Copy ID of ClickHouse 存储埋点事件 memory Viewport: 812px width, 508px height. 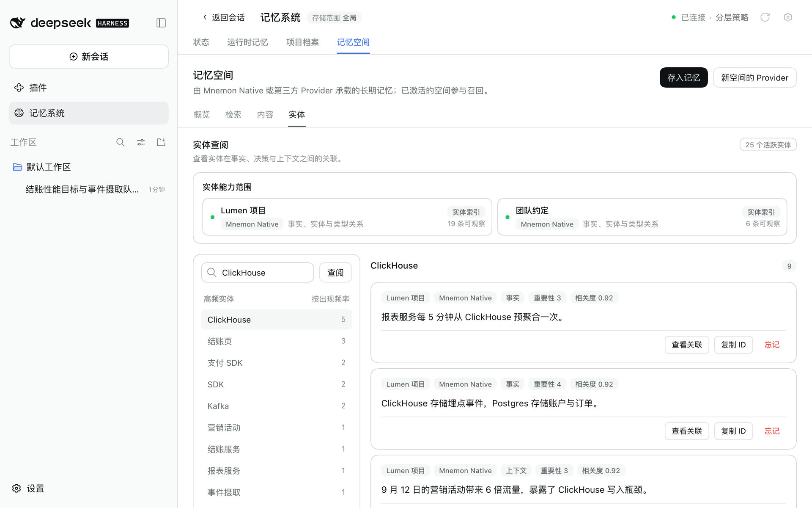(x=733, y=431)
